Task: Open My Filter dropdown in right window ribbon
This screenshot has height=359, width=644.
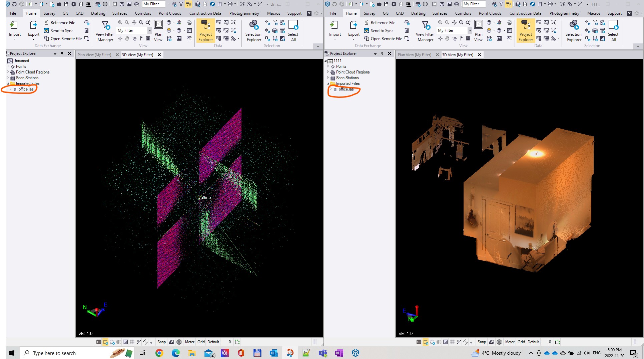Action: (x=470, y=30)
